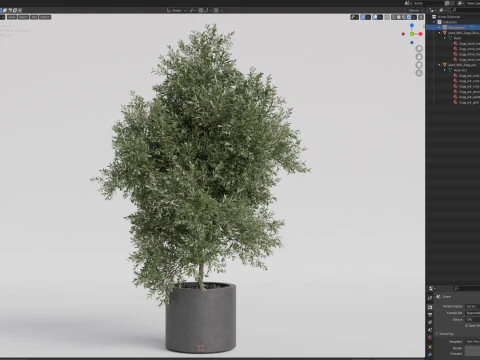
Task: Toggle the camera view button
Action: [x=419, y=65]
